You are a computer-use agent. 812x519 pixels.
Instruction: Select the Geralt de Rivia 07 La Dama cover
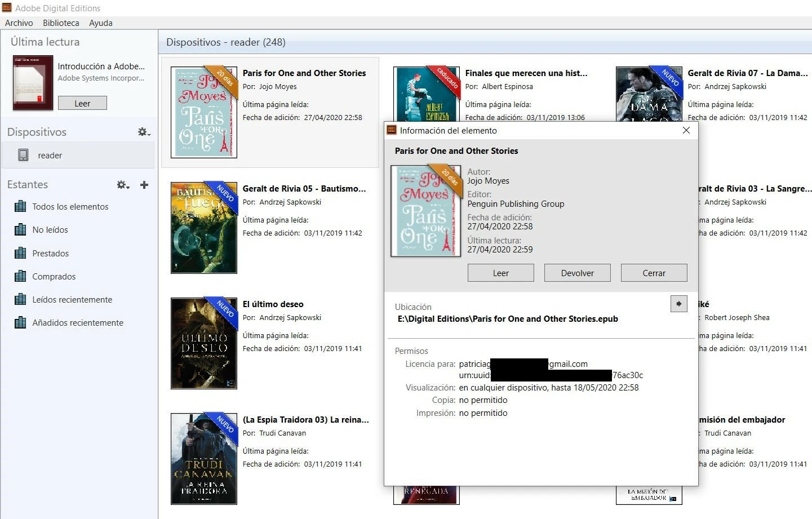coord(649,94)
